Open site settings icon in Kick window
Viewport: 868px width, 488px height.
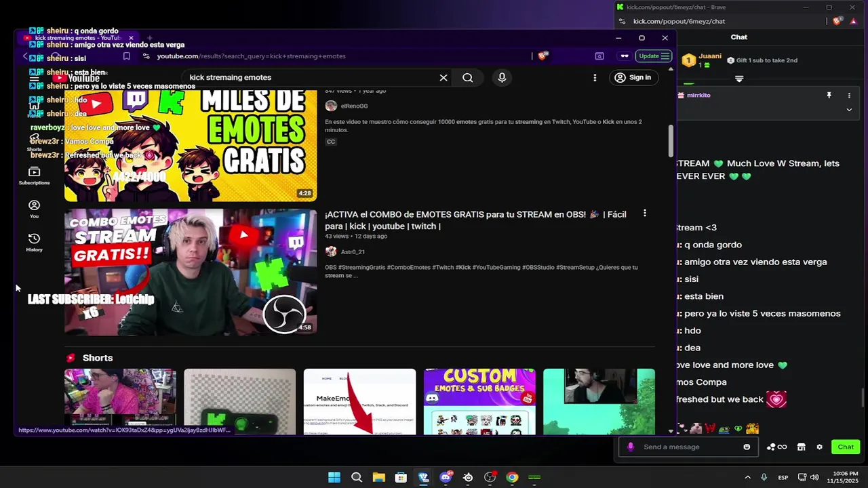[622, 22]
